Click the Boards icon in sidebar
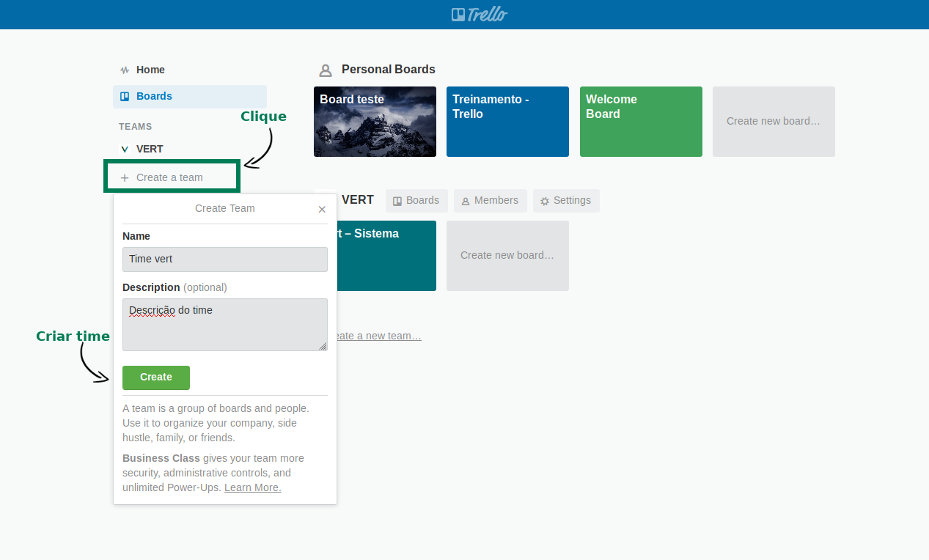Viewport: 929px width, 560px height. click(x=125, y=96)
